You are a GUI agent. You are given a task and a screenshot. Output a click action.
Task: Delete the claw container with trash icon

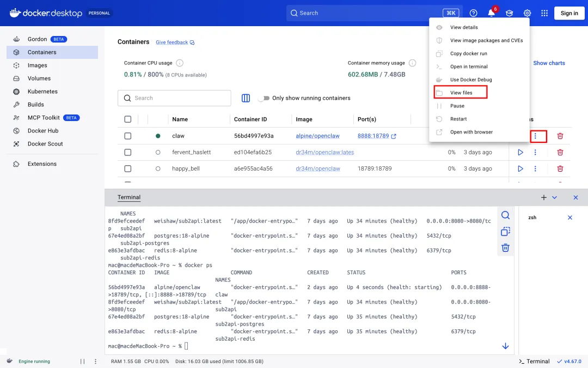560,136
